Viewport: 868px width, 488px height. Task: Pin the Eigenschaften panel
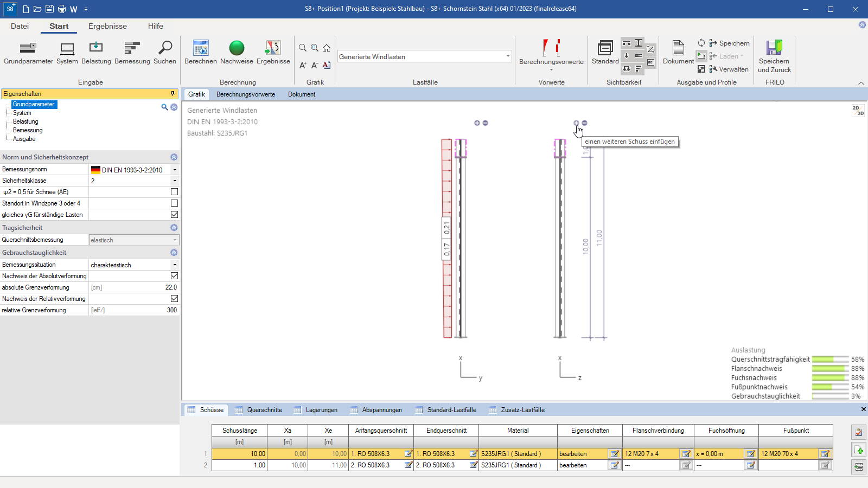[173, 94]
